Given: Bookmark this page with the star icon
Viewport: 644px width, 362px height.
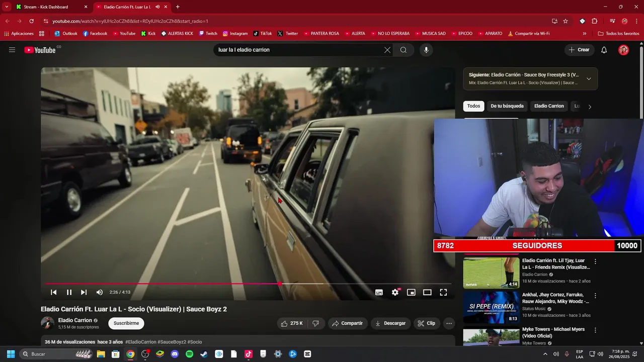Looking at the screenshot, I should click(566, 21).
